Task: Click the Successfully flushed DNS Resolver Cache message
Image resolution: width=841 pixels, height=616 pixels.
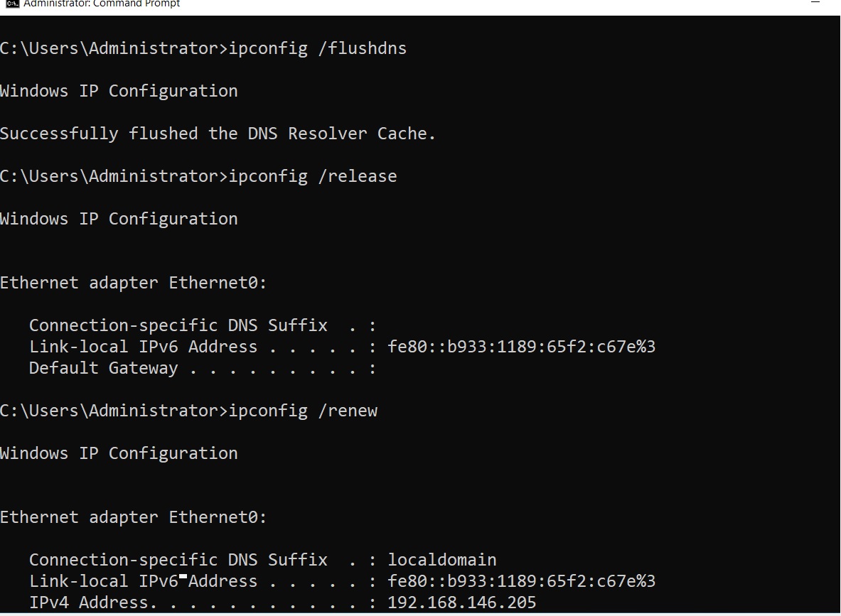Action: (x=218, y=134)
